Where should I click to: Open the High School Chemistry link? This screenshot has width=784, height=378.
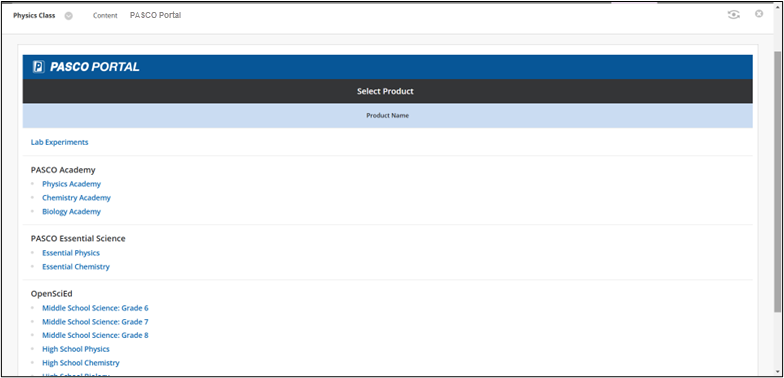[81, 363]
